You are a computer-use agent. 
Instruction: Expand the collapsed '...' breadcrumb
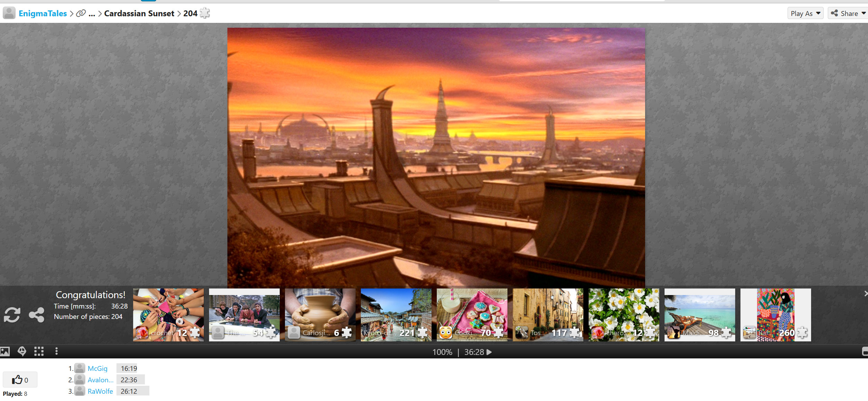92,14
